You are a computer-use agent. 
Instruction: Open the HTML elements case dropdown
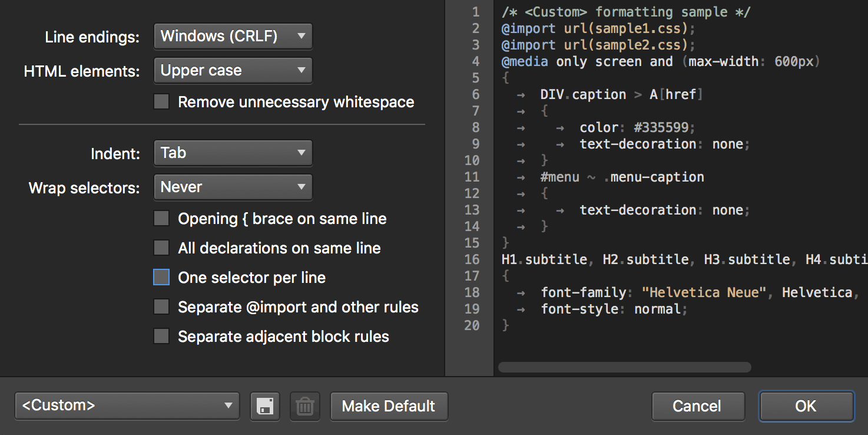click(x=233, y=71)
